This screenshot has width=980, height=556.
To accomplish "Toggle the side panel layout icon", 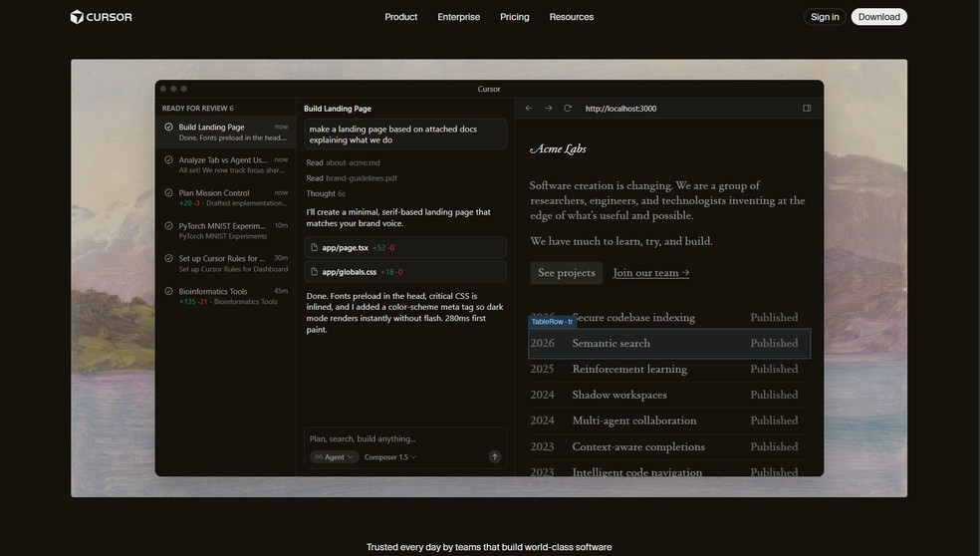I will [x=807, y=109].
